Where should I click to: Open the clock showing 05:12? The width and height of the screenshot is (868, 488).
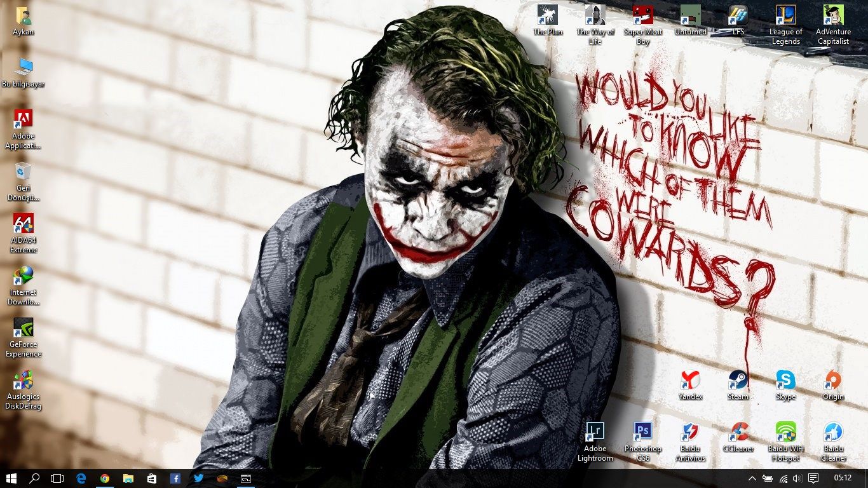(x=843, y=478)
